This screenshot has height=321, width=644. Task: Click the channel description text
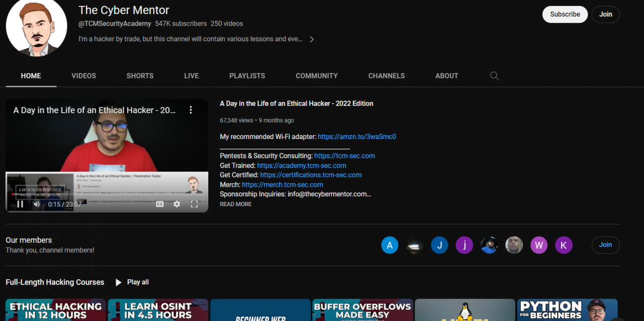tap(191, 39)
